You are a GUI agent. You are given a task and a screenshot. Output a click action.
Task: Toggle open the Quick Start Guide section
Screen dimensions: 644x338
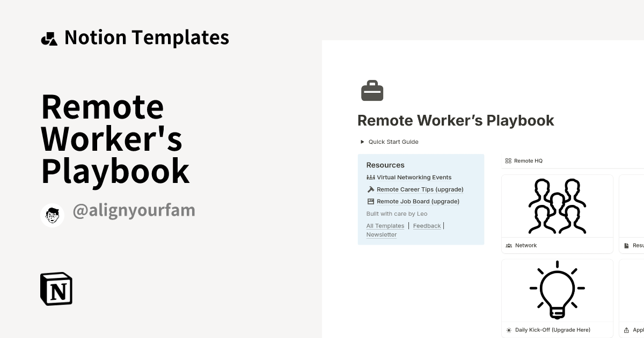click(x=362, y=142)
